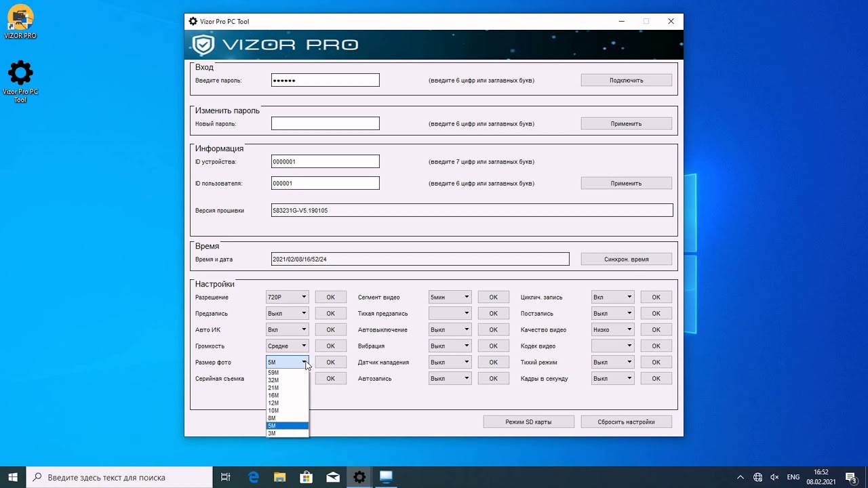The height and width of the screenshot is (488, 868).
Task: Select 21M photo size option
Action: (x=288, y=388)
